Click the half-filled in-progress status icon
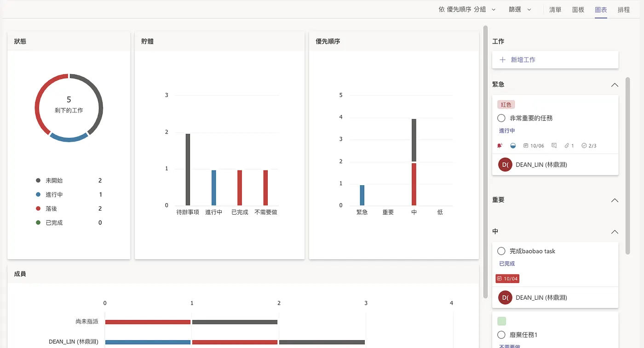 pyautogui.click(x=513, y=146)
